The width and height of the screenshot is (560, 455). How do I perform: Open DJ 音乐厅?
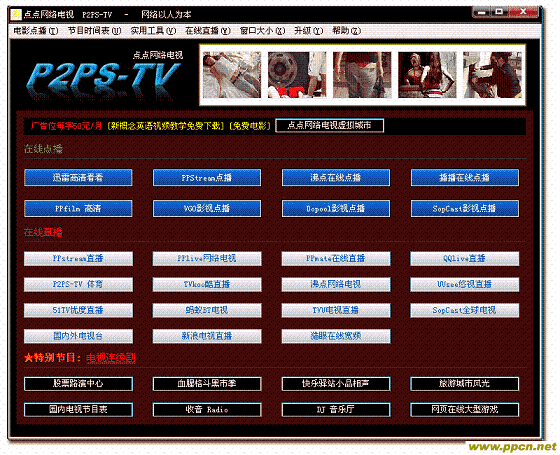(x=336, y=410)
